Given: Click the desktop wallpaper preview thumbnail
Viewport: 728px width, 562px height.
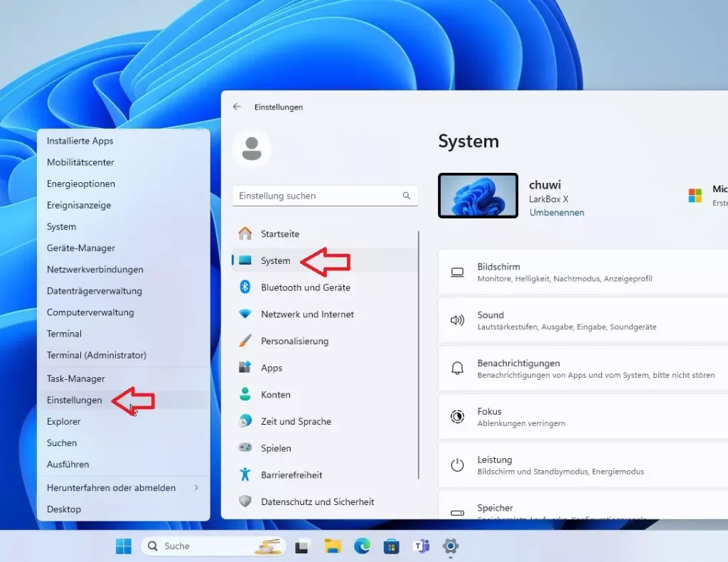Looking at the screenshot, I should [x=478, y=194].
